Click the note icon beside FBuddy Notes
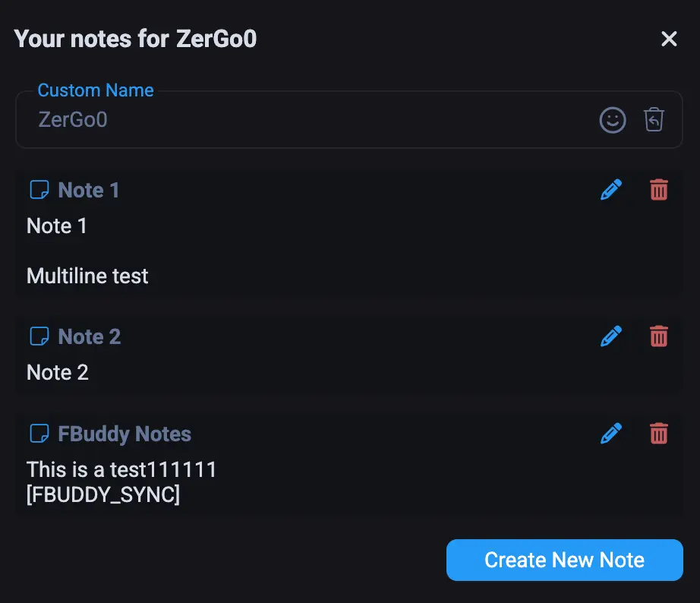The height and width of the screenshot is (603, 700). (39, 434)
